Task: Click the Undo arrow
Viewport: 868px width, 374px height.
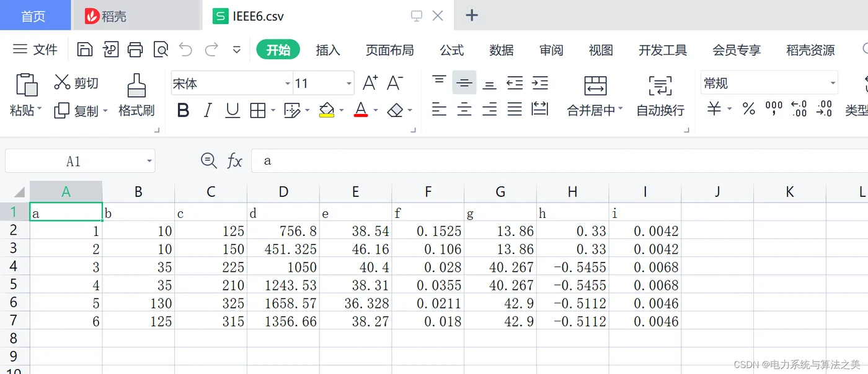Action: (x=185, y=50)
